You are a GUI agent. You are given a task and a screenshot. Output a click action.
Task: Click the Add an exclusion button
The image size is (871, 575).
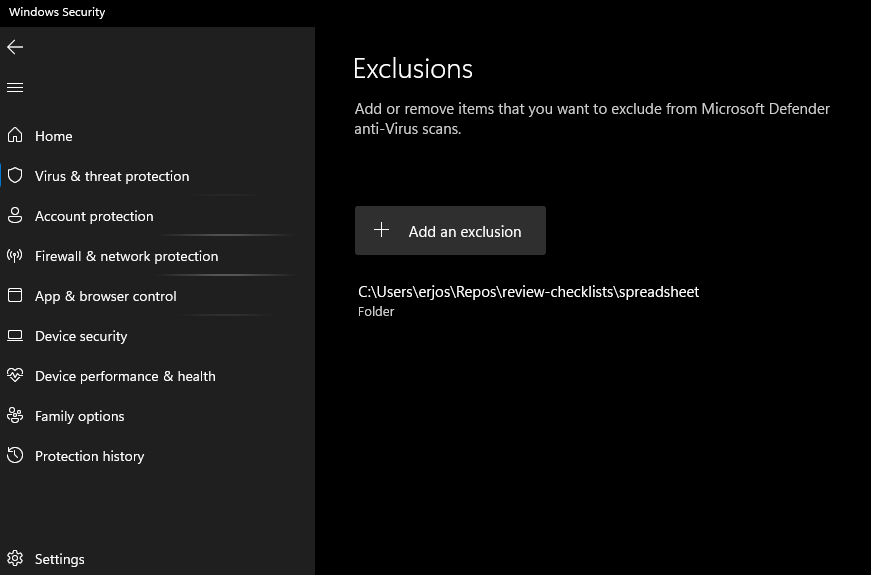[x=450, y=231]
